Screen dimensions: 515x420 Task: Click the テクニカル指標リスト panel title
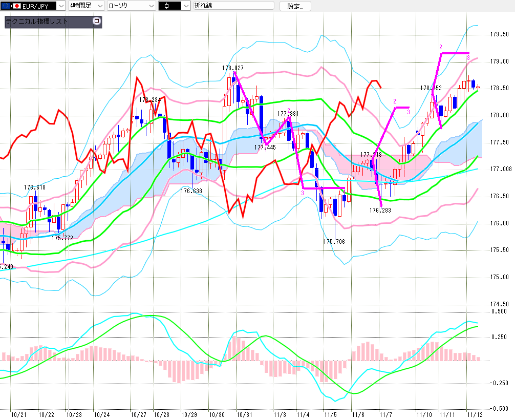[x=37, y=22]
